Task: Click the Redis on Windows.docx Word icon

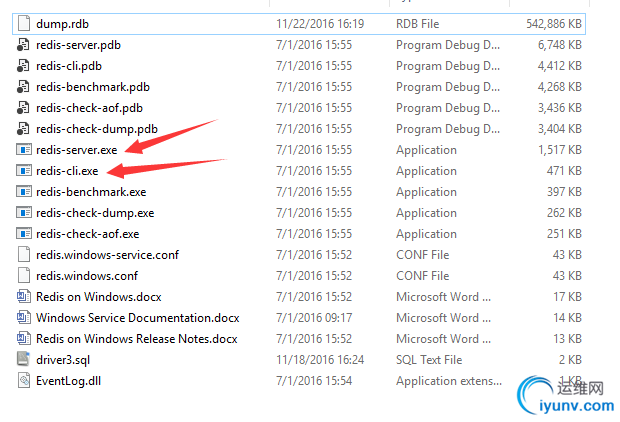Action: point(25,297)
